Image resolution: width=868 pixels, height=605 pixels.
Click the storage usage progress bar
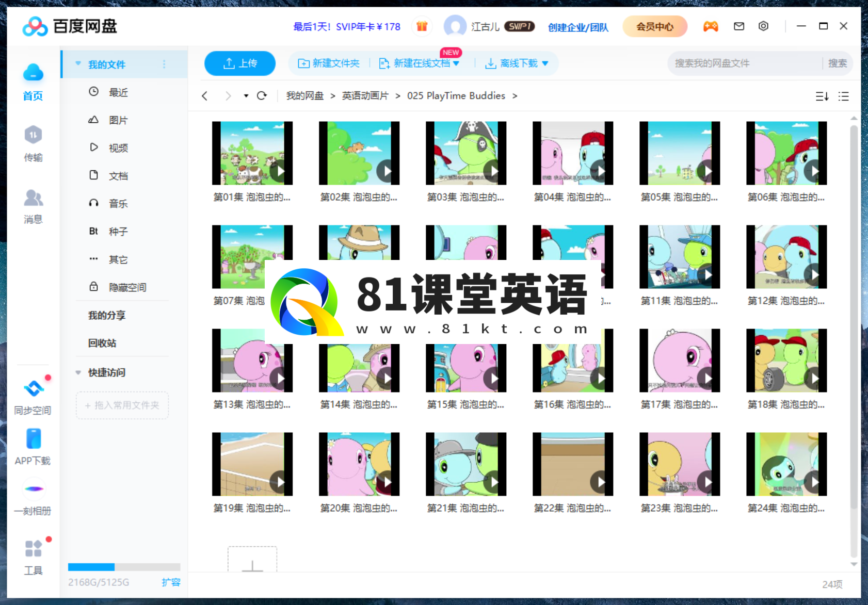tap(124, 567)
